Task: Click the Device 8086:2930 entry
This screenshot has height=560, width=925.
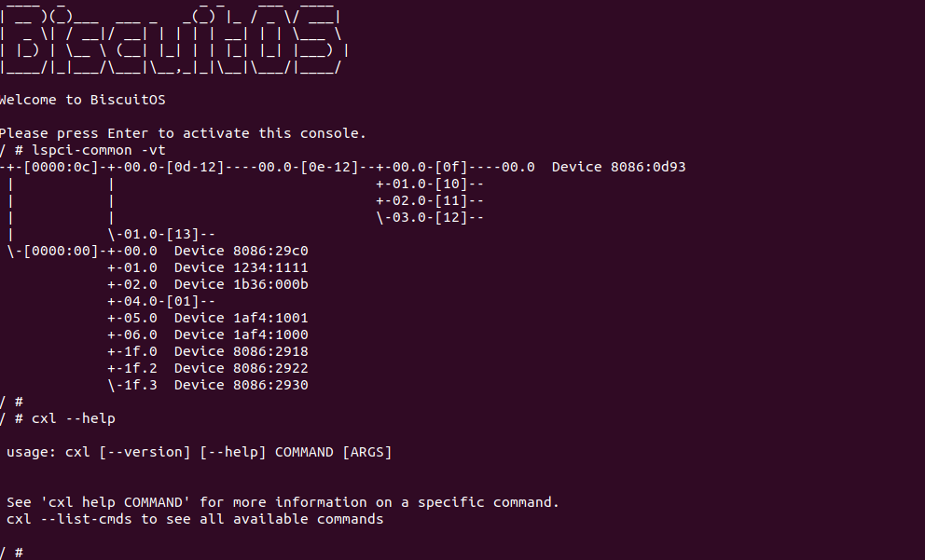Action: pyautogui.click(x=241, y=385)
